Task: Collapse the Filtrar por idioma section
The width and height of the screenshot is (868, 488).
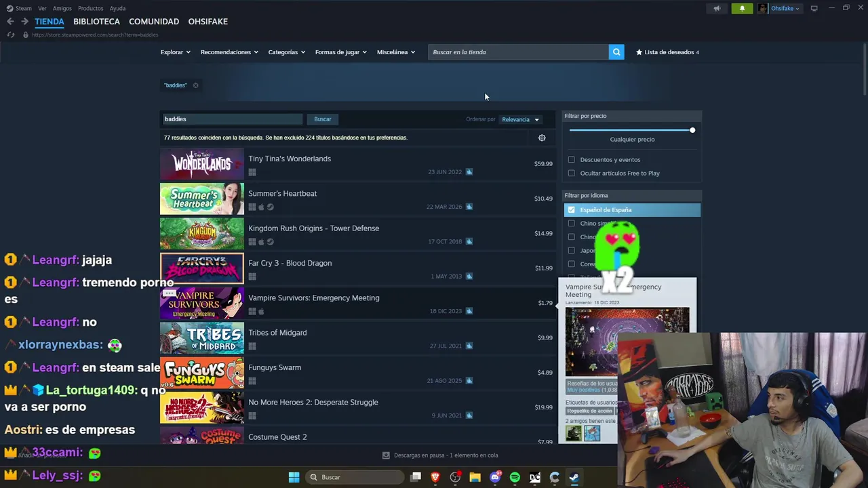Action: tap(632, 196)
